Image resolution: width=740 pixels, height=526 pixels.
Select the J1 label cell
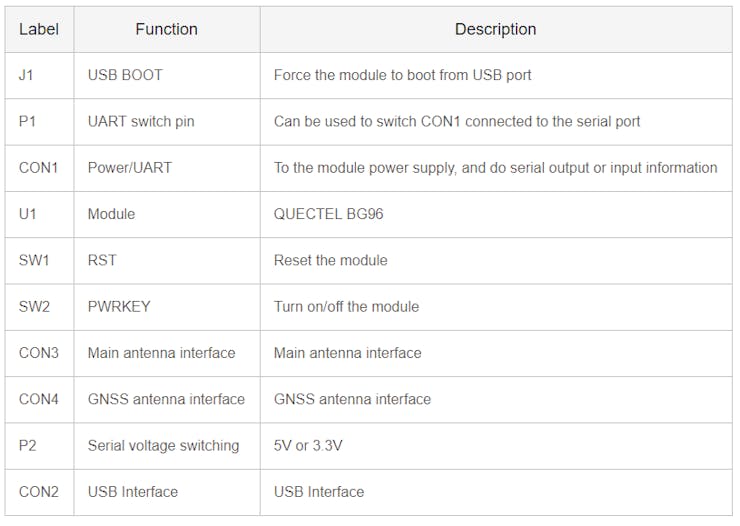coord(40,75)
